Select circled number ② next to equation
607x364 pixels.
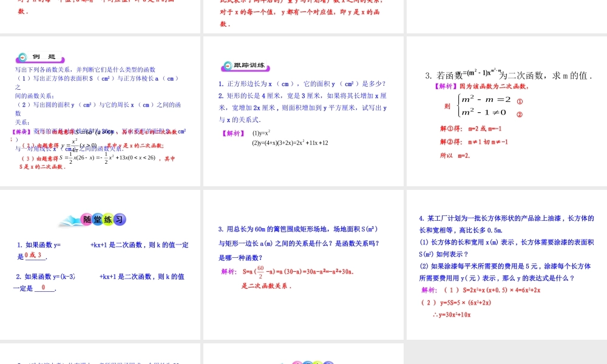pyautogui.click(x=519, y=115)
